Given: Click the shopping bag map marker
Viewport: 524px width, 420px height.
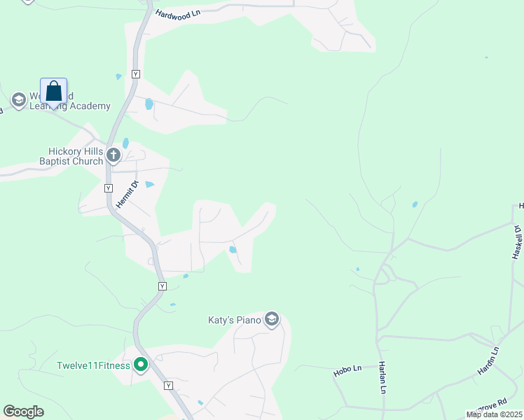Looking at the screenshot, I should [53, 93].
